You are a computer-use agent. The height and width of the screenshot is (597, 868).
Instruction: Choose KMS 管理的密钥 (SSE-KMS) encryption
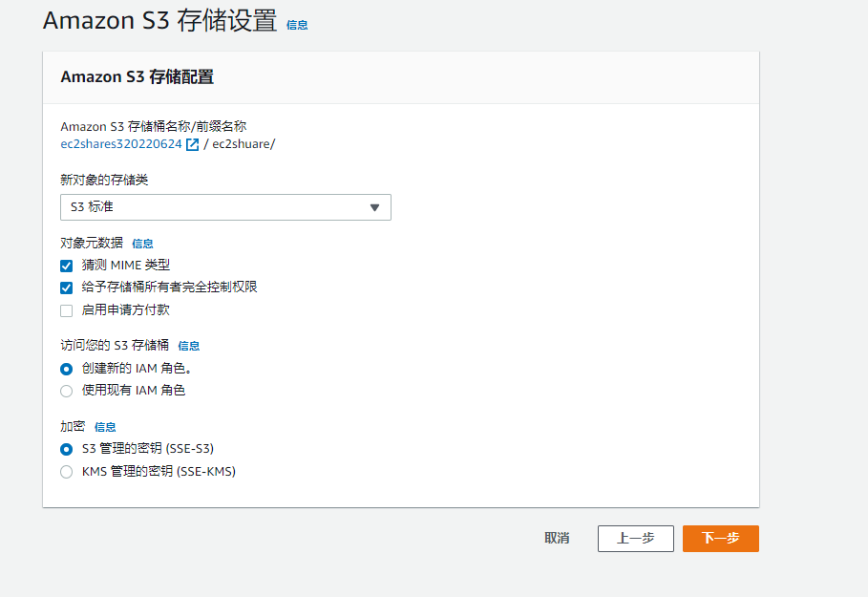pos(67,472)
